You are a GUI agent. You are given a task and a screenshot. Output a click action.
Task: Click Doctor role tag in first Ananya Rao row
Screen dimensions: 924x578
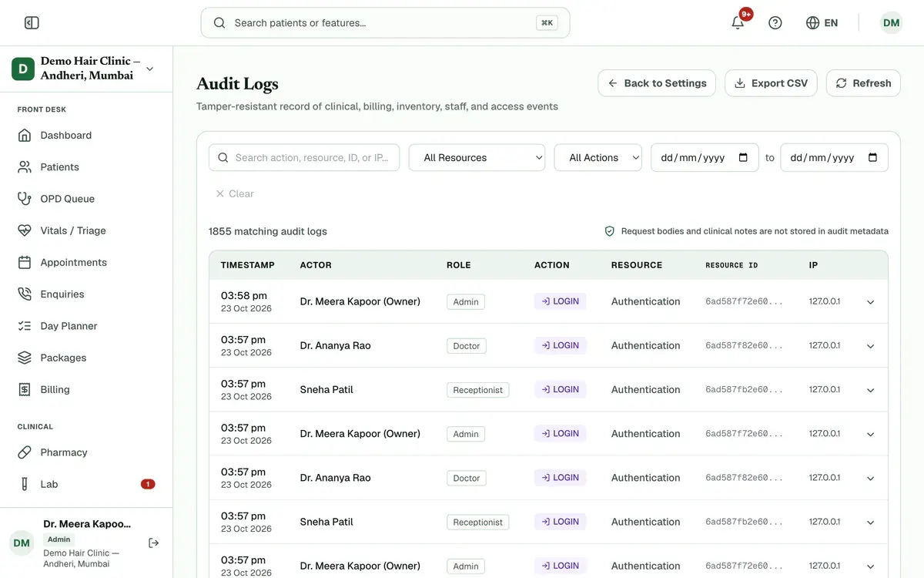tap(467, 346)
